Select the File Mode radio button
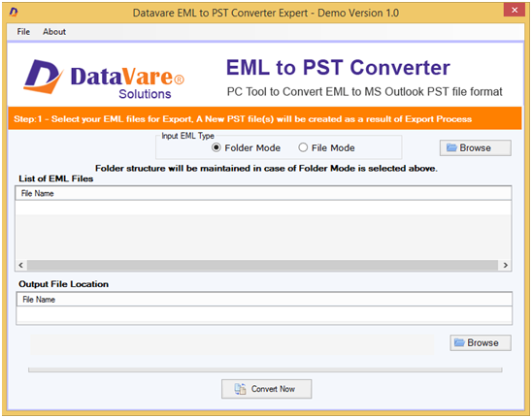532x418 pixels. point(303,147)
